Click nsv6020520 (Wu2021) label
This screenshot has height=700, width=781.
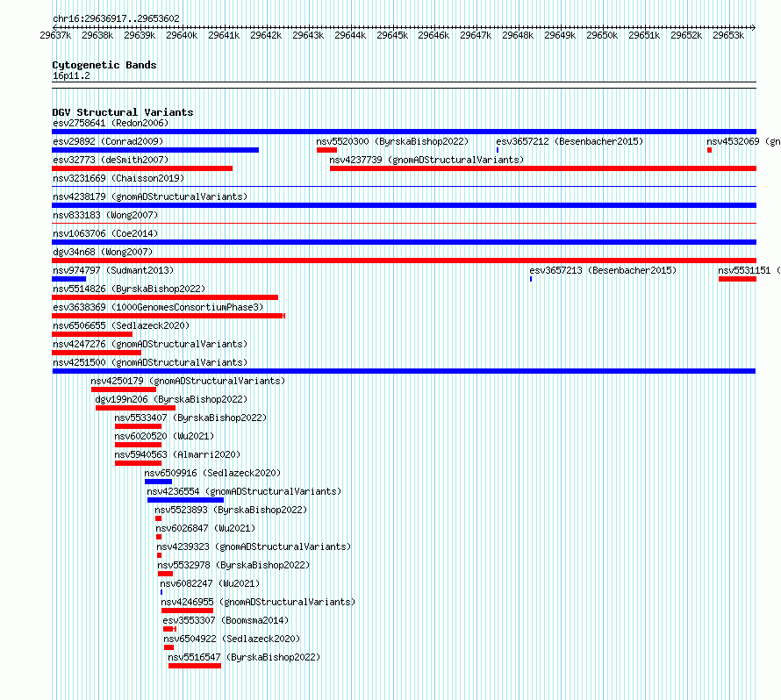164,436
